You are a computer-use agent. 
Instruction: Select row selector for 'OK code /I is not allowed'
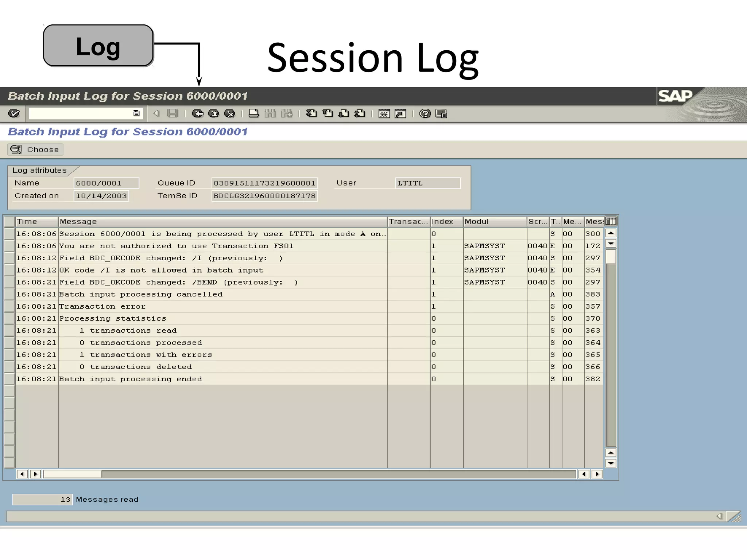(9, 270)
